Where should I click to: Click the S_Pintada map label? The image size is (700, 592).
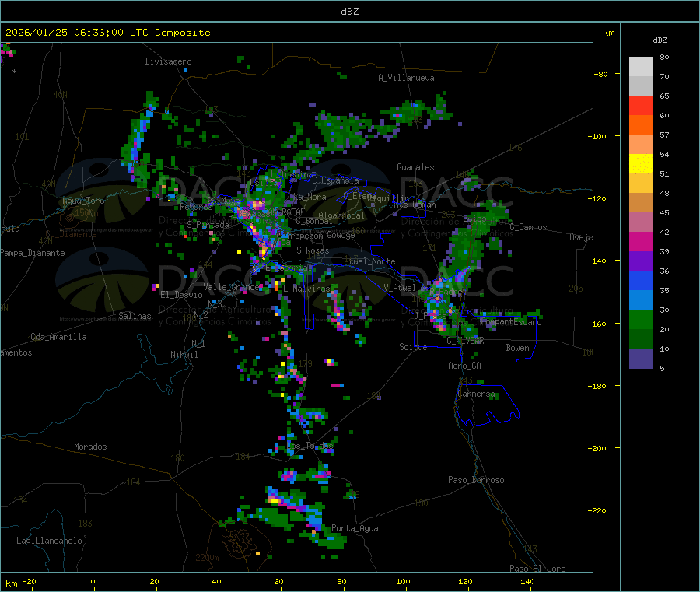(208, 225)
